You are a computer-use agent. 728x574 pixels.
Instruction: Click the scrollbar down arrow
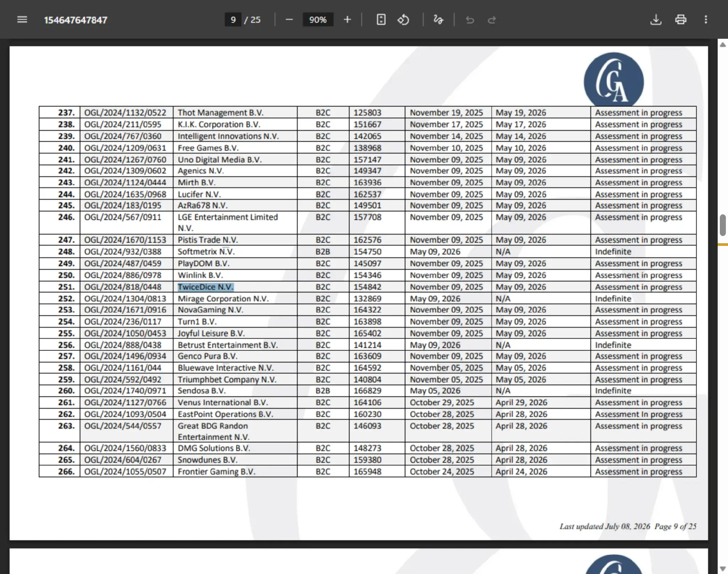[x=723, y=569]
